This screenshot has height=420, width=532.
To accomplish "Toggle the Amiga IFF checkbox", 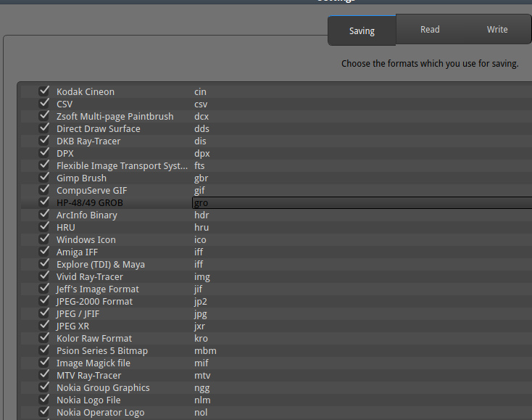I will [44, 251].
